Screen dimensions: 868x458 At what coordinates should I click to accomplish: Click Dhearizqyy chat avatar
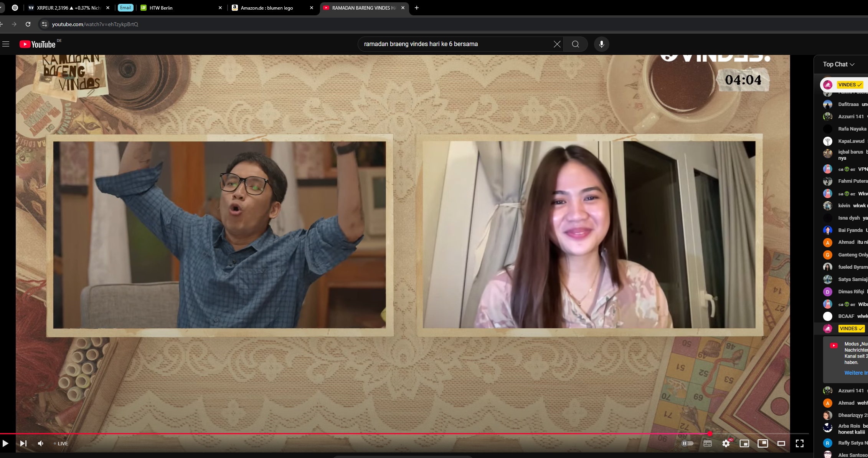click(x=828, y=415)
